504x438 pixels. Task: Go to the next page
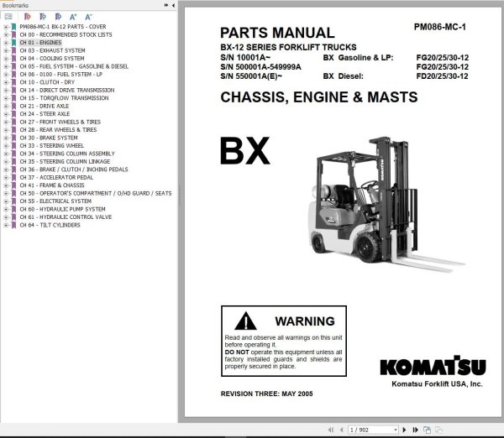[405, 430]
